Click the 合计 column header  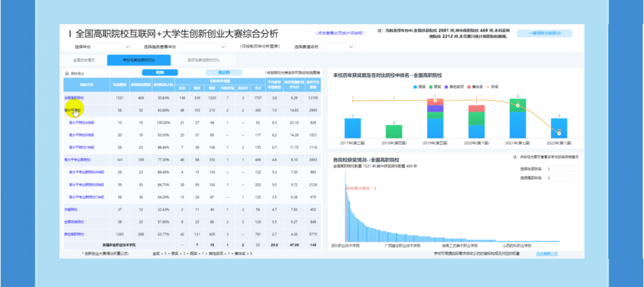(257, 88)
